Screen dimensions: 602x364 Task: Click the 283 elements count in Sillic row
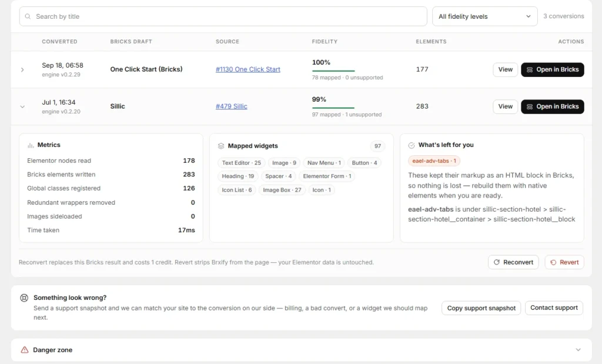click(422, 106)
